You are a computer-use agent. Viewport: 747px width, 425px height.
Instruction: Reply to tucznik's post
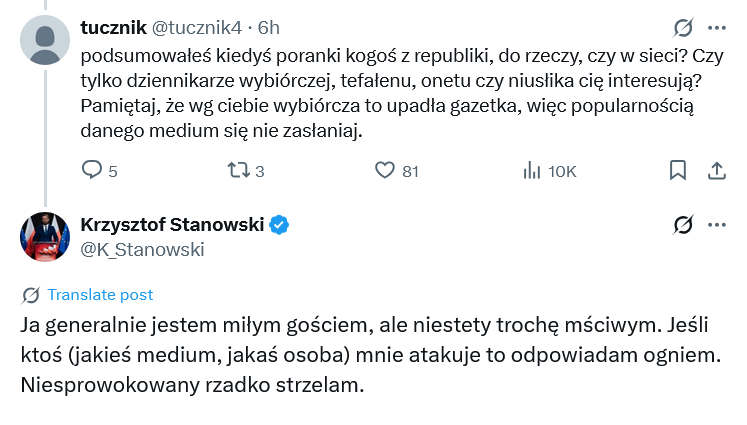(92, 171)
